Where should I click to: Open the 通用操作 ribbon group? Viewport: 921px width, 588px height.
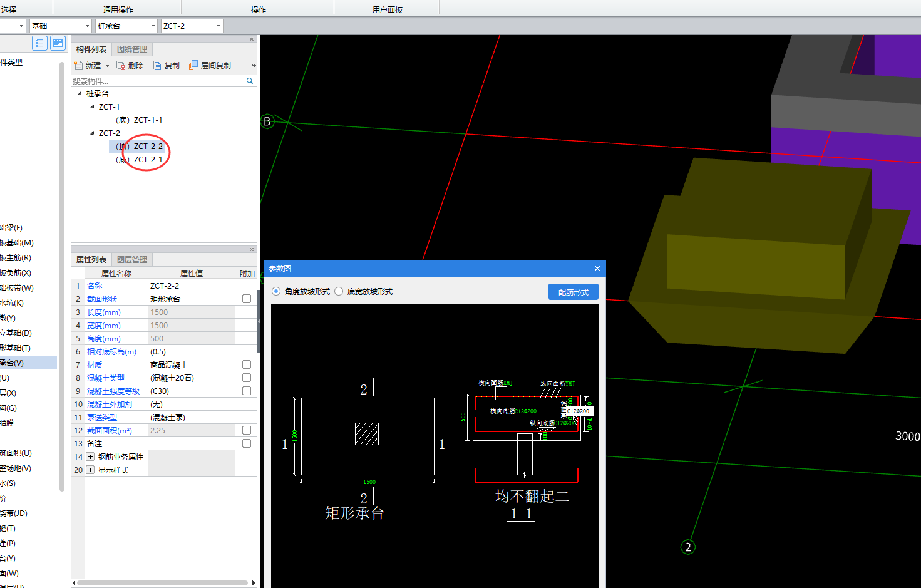(x=118, y=9)
